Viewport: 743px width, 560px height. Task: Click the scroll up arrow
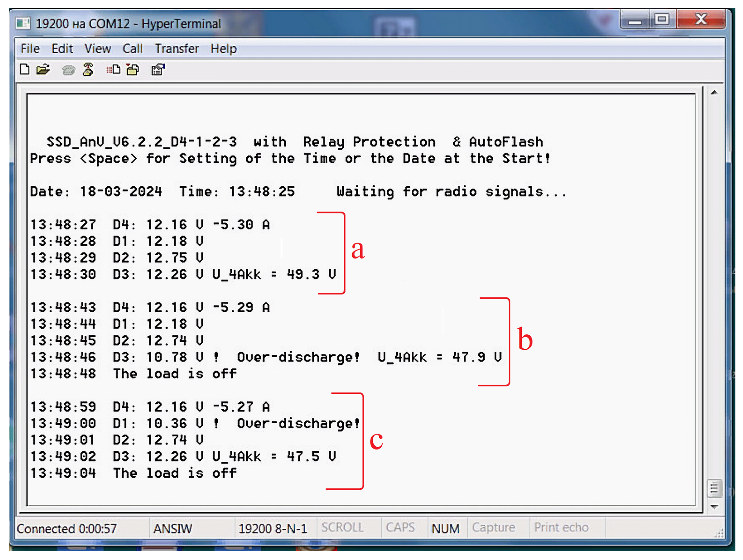coord(714,92)
